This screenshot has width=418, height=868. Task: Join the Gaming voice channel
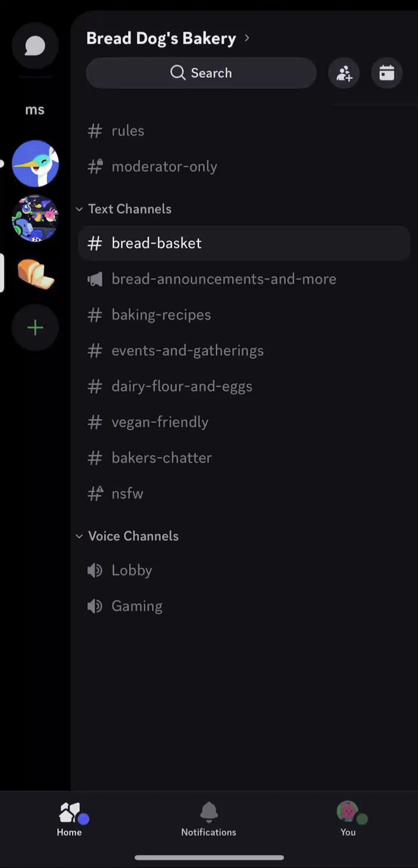coord(136,606)
